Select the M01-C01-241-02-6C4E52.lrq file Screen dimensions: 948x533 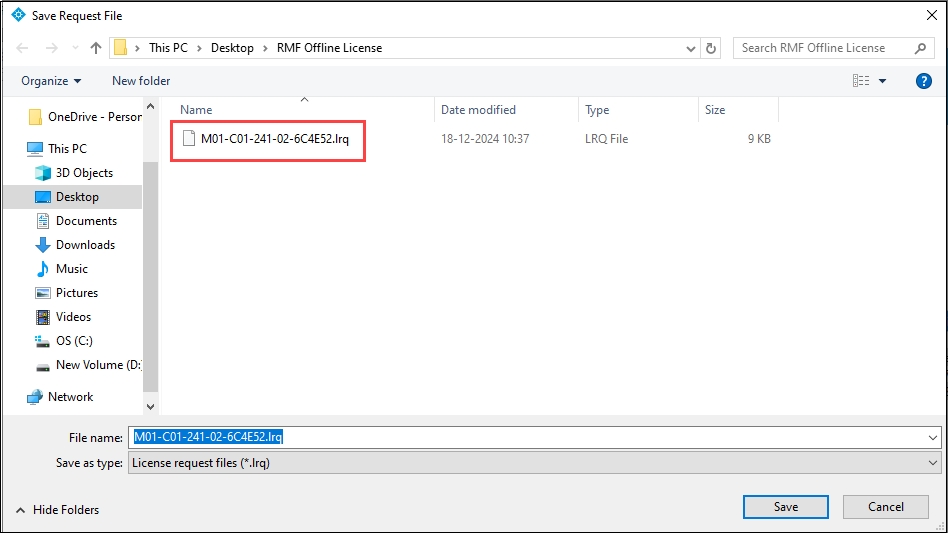tap(274, 139)
